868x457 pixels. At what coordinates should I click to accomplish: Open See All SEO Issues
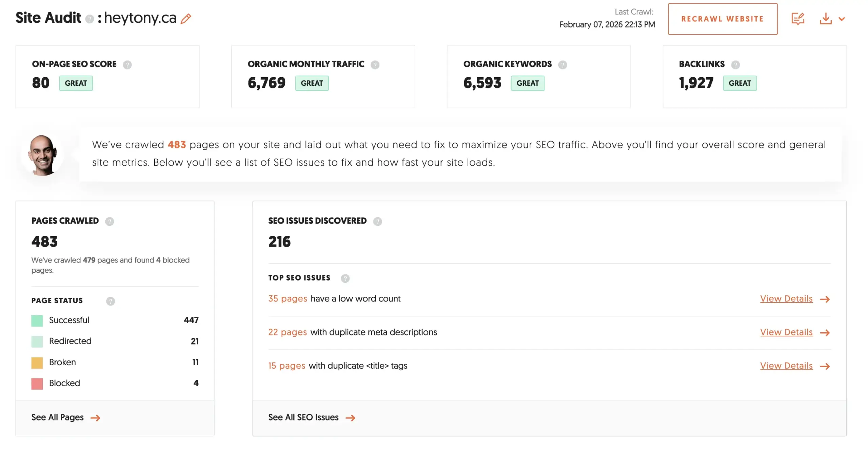coord(303,417)
